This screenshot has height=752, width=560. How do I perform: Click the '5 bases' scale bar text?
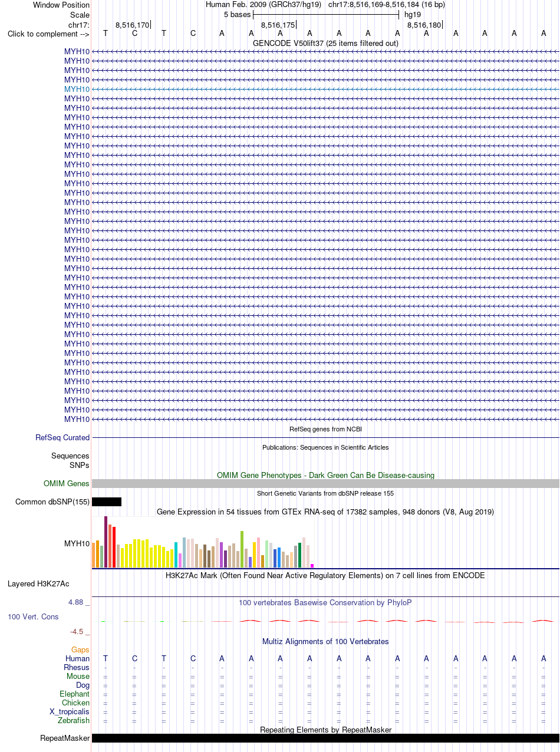pos(238,14)
